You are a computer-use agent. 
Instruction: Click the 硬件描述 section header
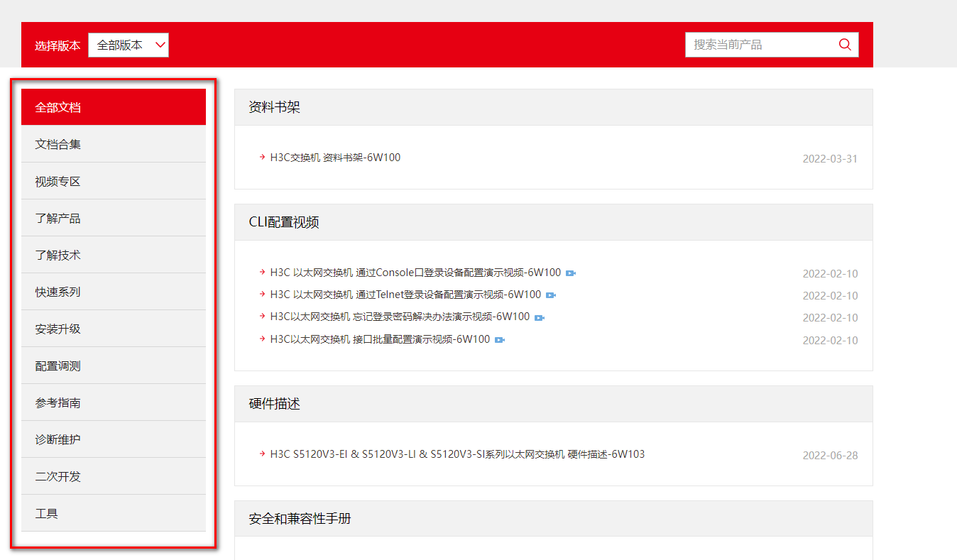point(554,404)
